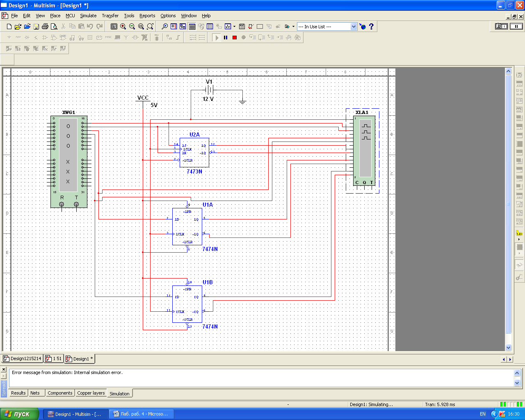
Task: Stop the simulation with red square
Action: 235,37
